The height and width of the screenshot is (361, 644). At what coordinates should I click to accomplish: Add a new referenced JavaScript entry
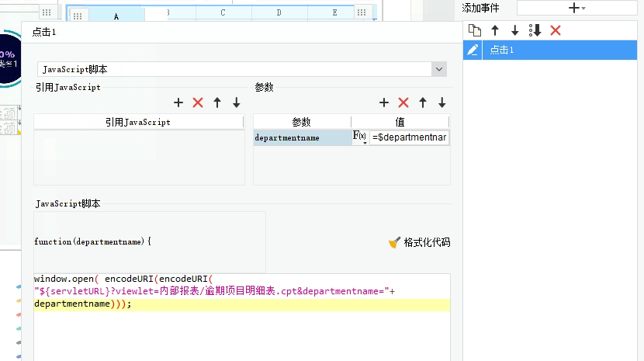[178, 102]
